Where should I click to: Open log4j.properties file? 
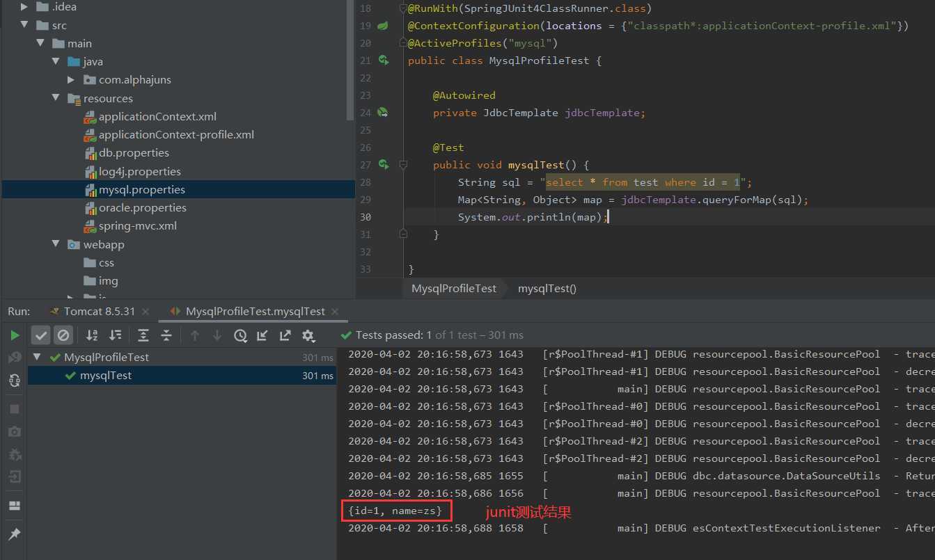[139, 171]
